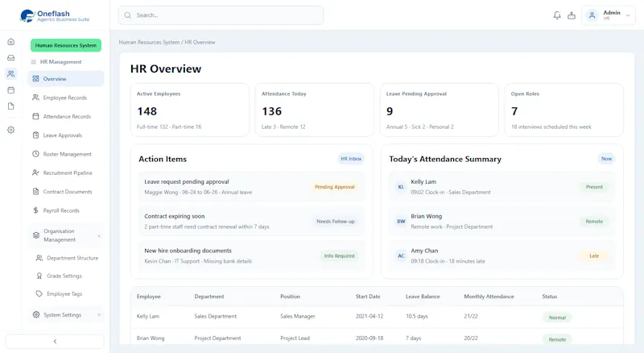
Task: Click the Info Required status tag
Action: 339,256
